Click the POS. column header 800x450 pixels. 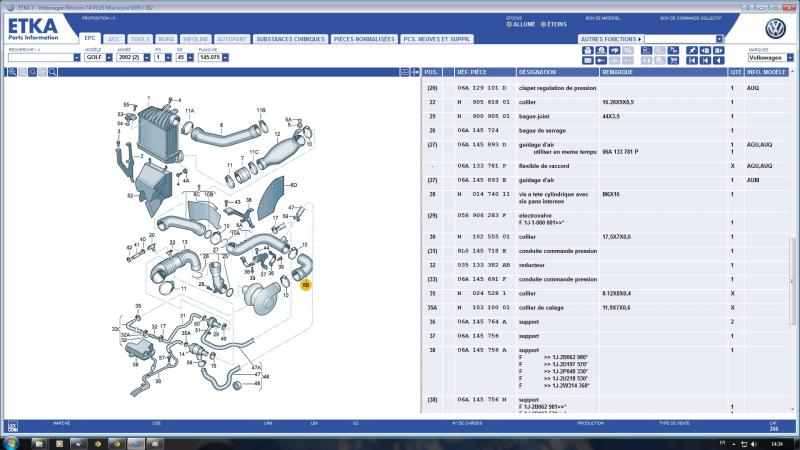(x=432, y=72)
